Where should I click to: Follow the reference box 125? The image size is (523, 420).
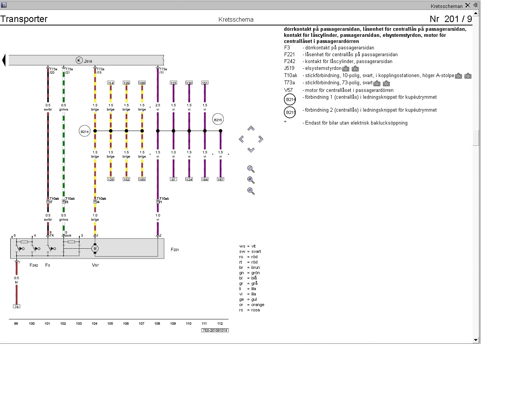pos(111,179)
